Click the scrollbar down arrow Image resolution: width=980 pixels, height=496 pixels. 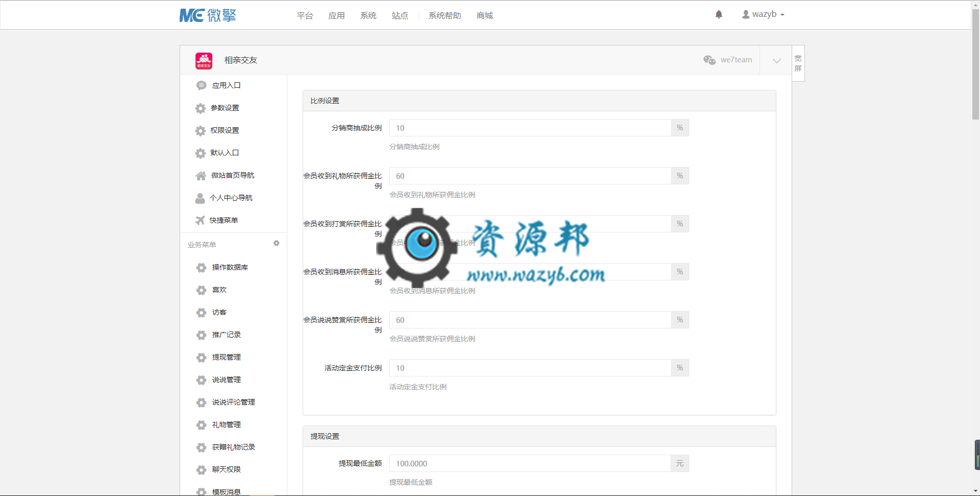click(x=975, y=491)
